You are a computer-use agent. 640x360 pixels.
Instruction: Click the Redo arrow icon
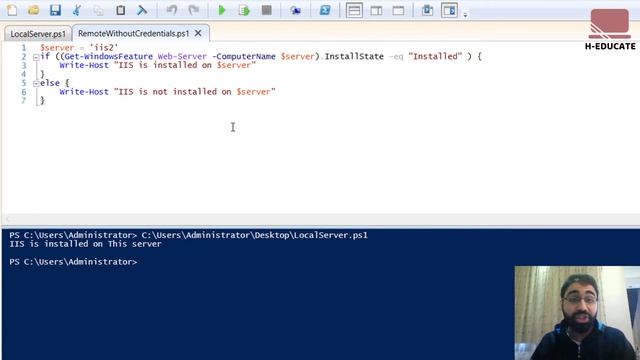[x=193, y=10]
